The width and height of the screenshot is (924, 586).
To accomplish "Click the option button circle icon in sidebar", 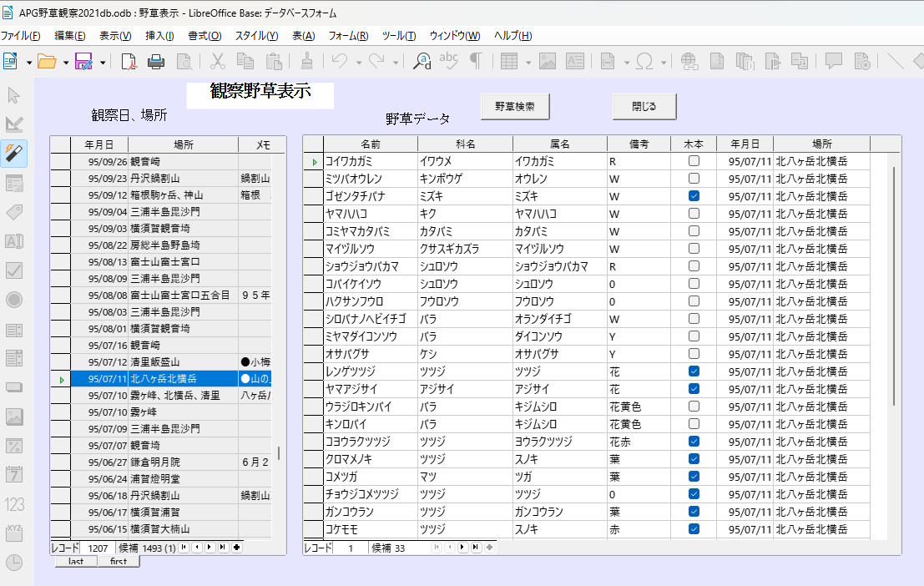I will point(14,300).
